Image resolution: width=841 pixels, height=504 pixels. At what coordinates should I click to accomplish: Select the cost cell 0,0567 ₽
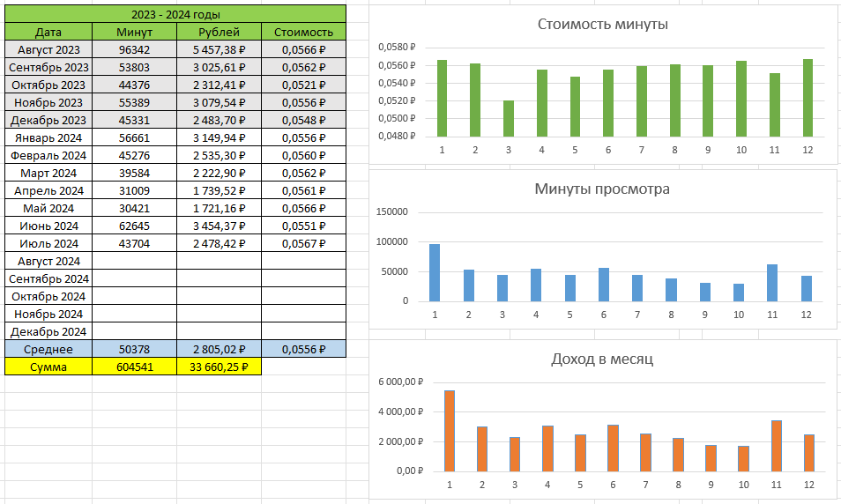click(303, 243)
